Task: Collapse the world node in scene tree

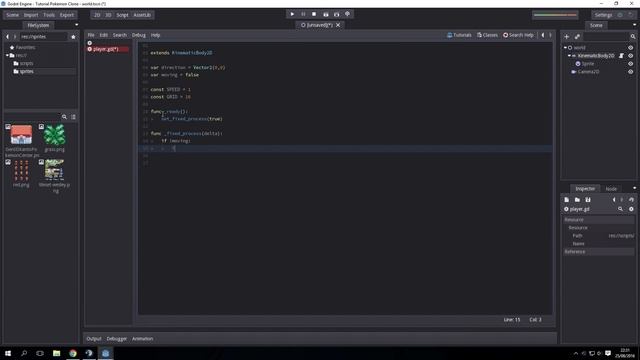Action: pos(565,48)
